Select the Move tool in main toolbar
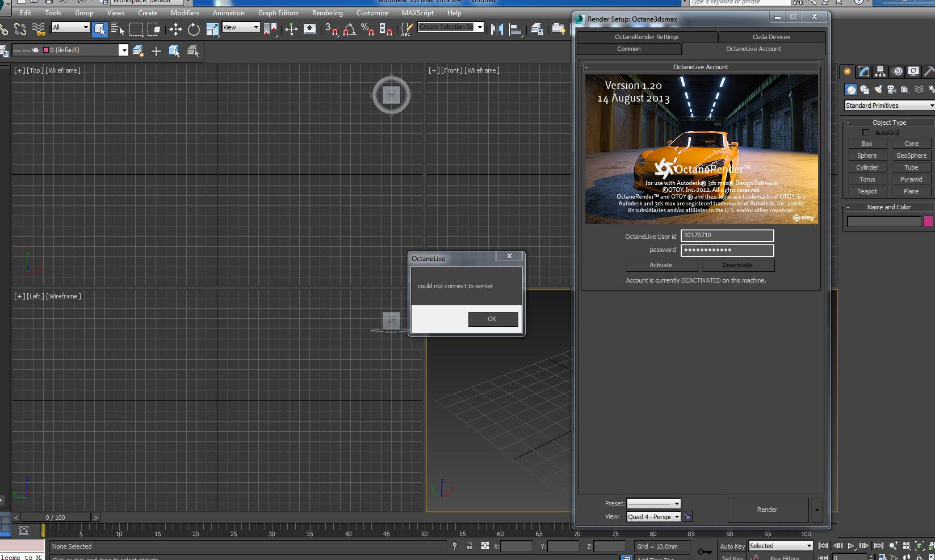Image resolution: width=935 pixels, height=560 pixels. pos(175,30)
